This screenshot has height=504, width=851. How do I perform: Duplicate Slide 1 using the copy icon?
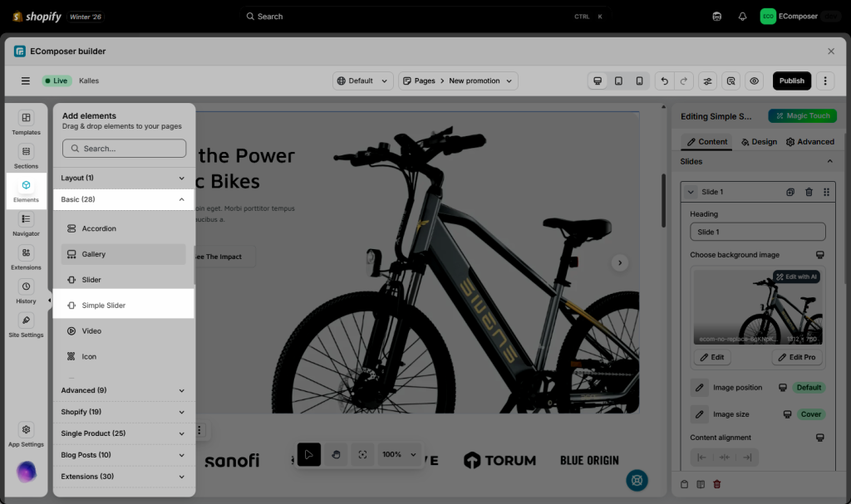[790, 192]
